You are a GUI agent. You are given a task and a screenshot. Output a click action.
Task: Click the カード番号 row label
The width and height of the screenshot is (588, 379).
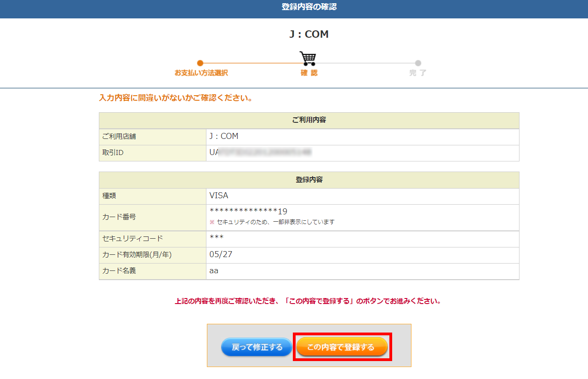(119, 217)
